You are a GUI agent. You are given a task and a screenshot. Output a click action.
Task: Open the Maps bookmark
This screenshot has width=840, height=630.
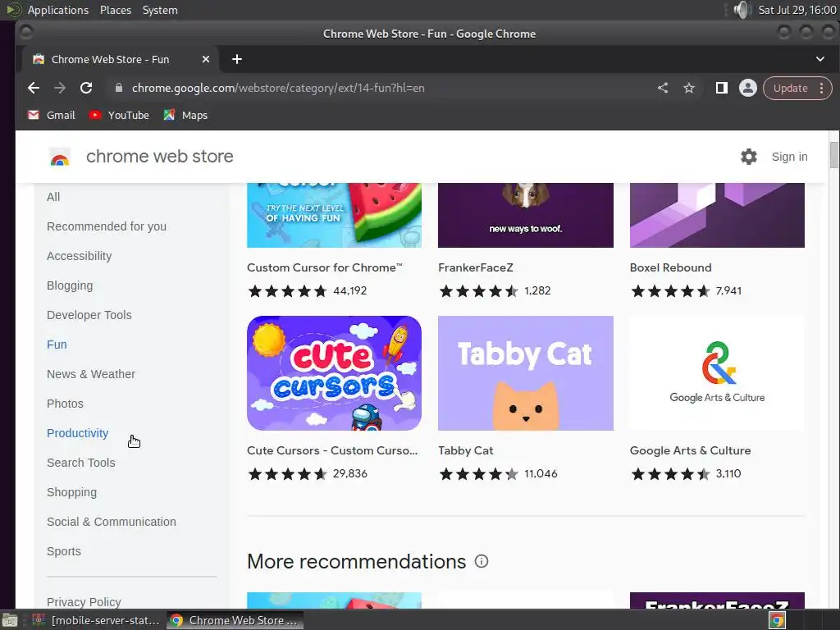(185, 115)
